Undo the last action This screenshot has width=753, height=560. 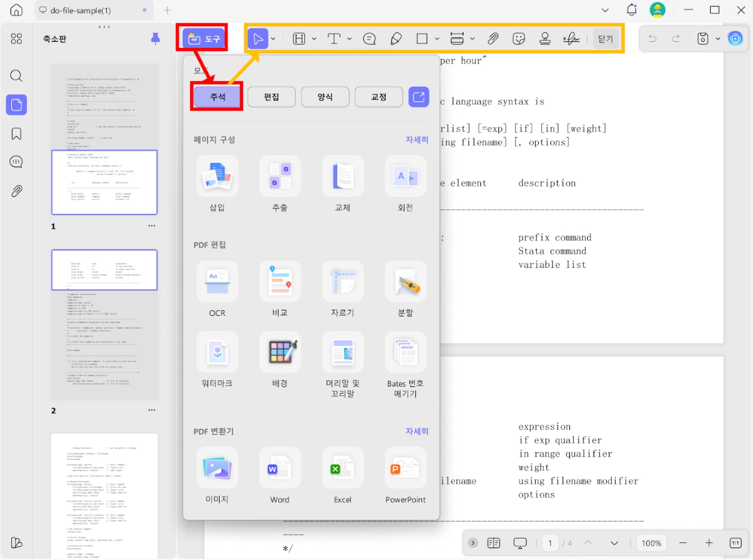coord(652,38)
